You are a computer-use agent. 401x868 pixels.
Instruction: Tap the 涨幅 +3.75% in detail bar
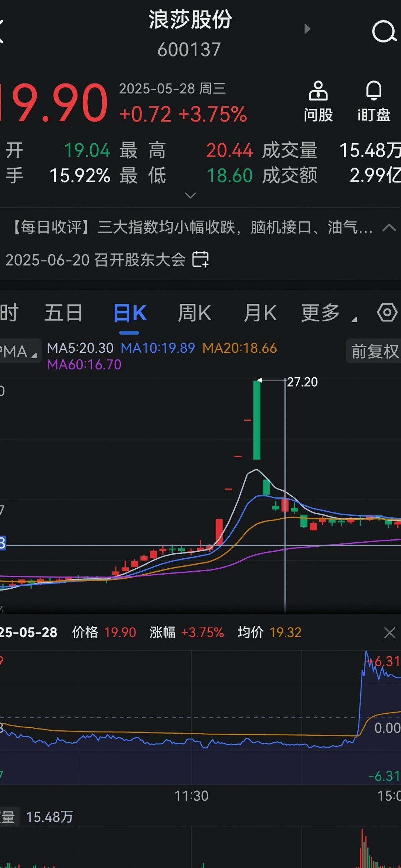coord(187,632)
